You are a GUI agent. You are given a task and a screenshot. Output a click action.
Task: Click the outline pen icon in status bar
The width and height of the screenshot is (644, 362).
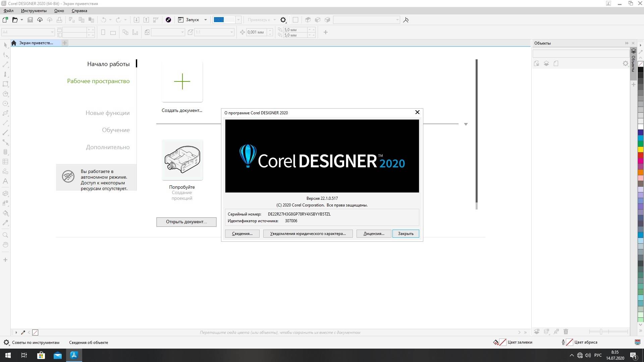(x=563, y=342)
